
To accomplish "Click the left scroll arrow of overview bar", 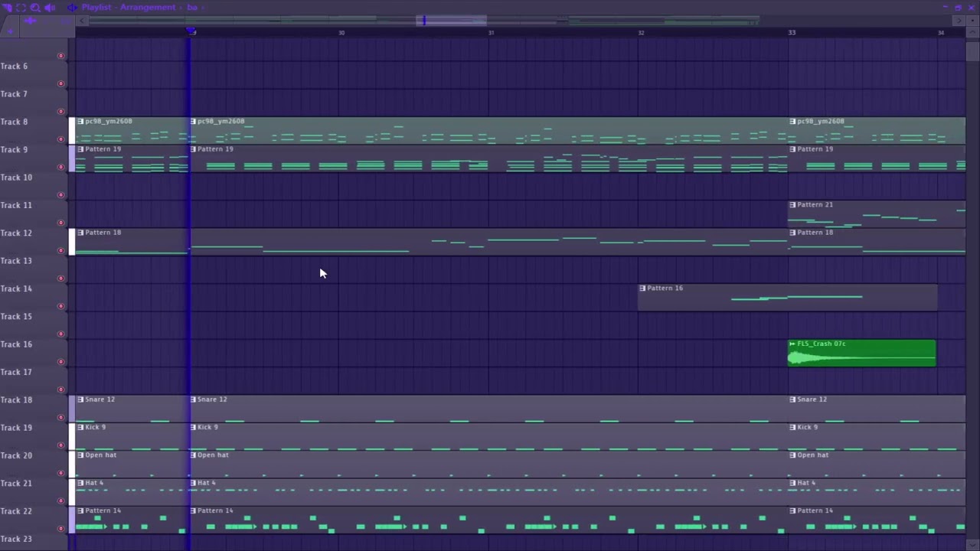I will click(83, 21).
